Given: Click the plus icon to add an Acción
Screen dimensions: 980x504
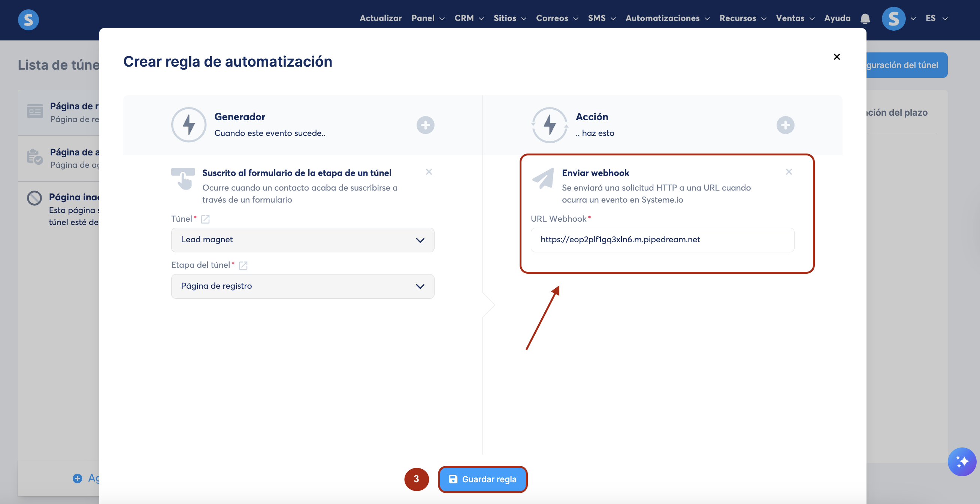Looking at the screenshot, I should (785, 125).
